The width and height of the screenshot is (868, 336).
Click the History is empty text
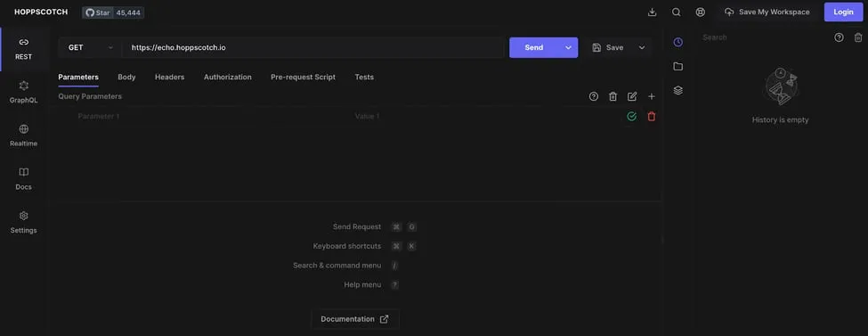[x=780, y=119]
